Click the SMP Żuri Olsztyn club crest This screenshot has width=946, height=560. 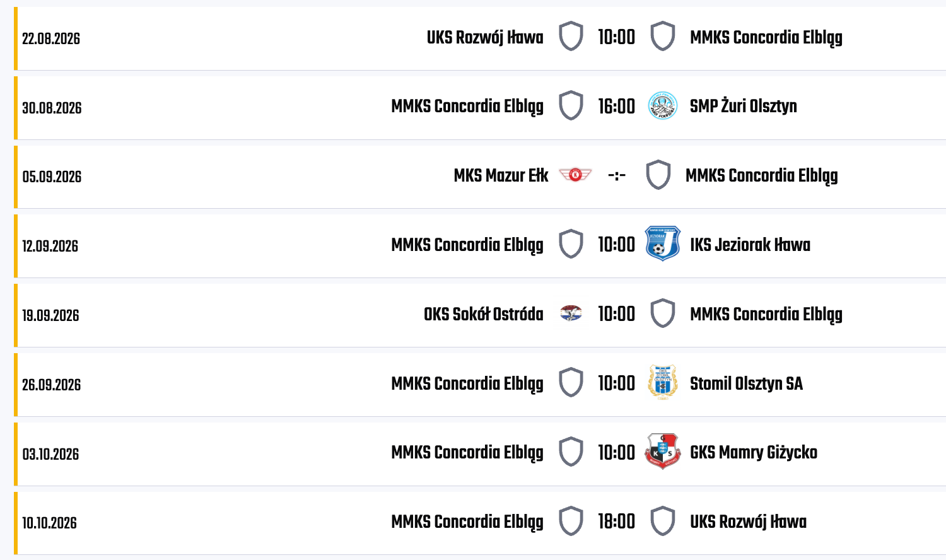(663, 106)
